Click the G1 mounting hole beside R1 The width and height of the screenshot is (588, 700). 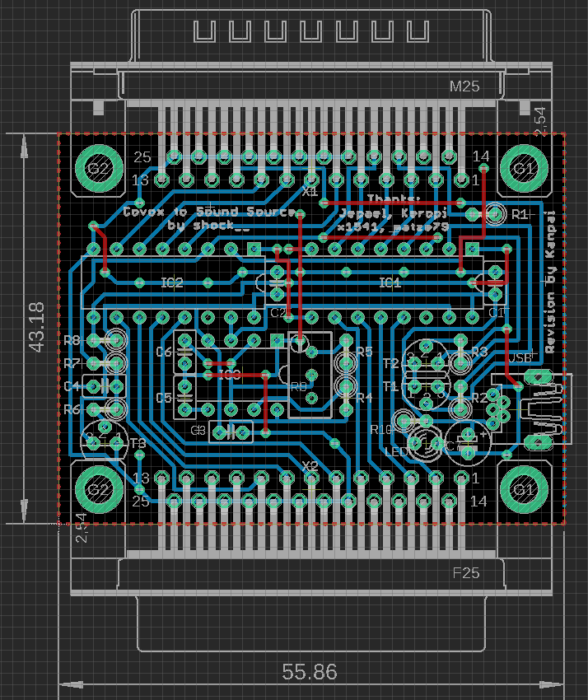point(524,169)
